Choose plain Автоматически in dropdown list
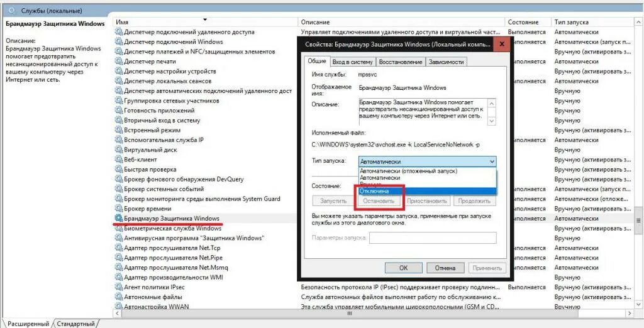The width and height of the screenshot is (644, 328). point(427,178)
